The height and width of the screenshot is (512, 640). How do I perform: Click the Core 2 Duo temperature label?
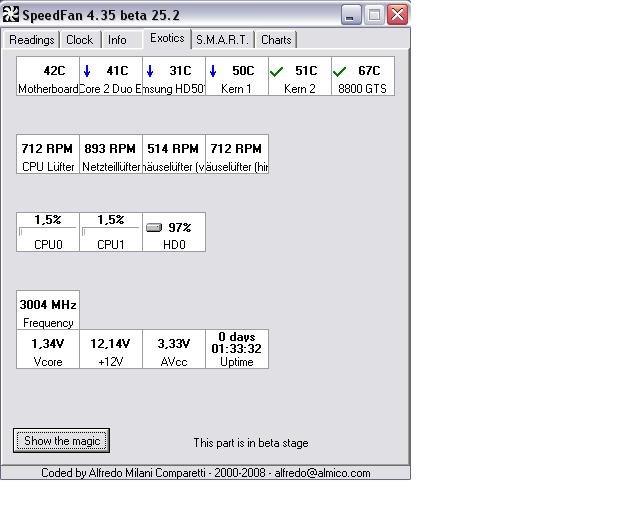coord(111,89)
